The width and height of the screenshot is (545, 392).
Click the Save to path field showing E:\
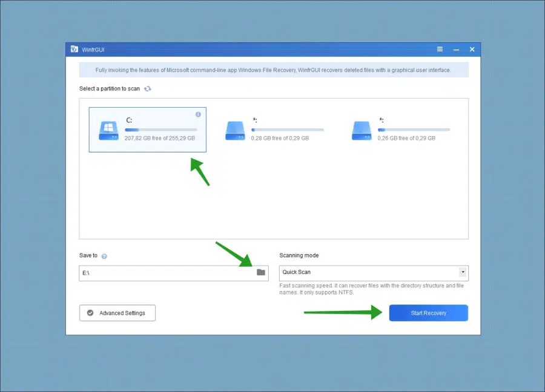tap(173, 273)
